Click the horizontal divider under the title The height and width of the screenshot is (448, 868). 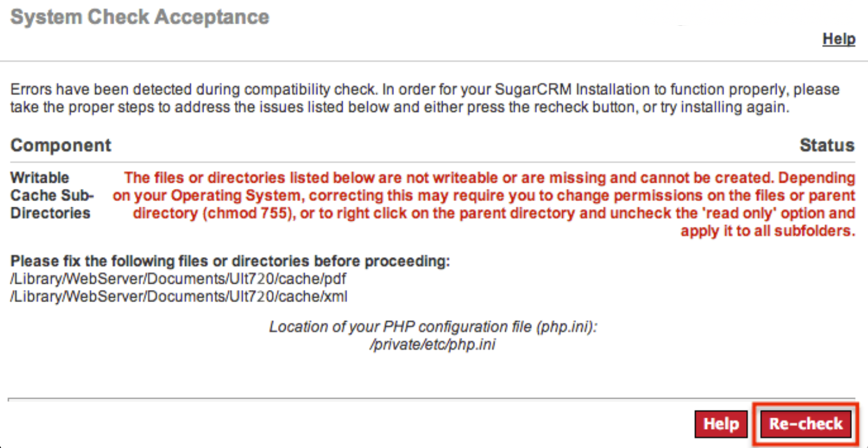click(434, 58)
